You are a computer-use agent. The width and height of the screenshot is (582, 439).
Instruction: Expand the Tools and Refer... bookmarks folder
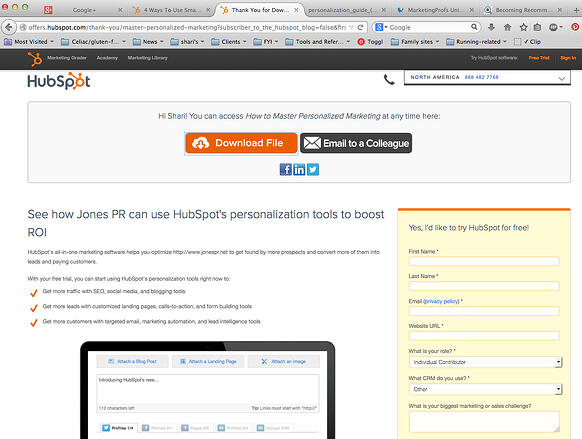pos(318,42)
